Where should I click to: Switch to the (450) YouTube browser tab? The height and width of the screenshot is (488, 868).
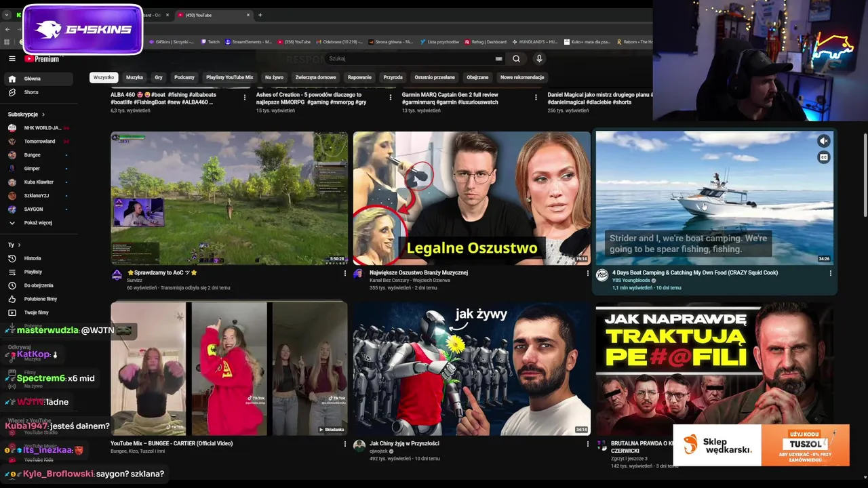click(213, 15)
